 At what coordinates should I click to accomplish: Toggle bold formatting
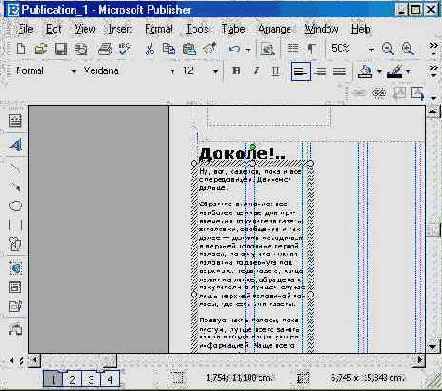[x=236, y=71]
